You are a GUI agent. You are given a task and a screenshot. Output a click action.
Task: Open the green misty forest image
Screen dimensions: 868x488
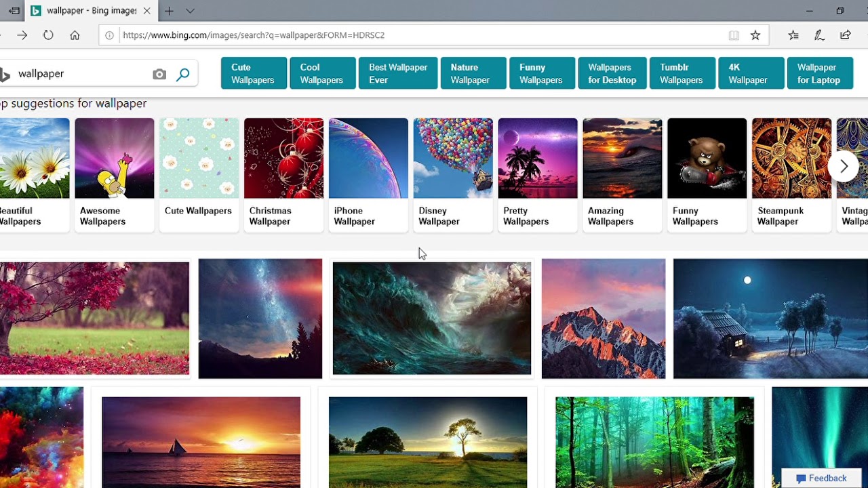pyautogui.click(x=654, y=442)
